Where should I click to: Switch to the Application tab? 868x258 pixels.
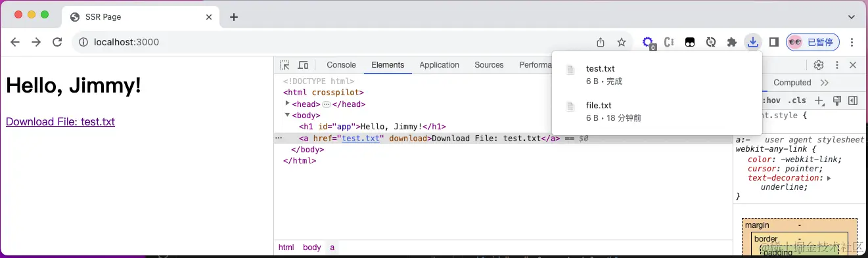[x=439, y=65]
